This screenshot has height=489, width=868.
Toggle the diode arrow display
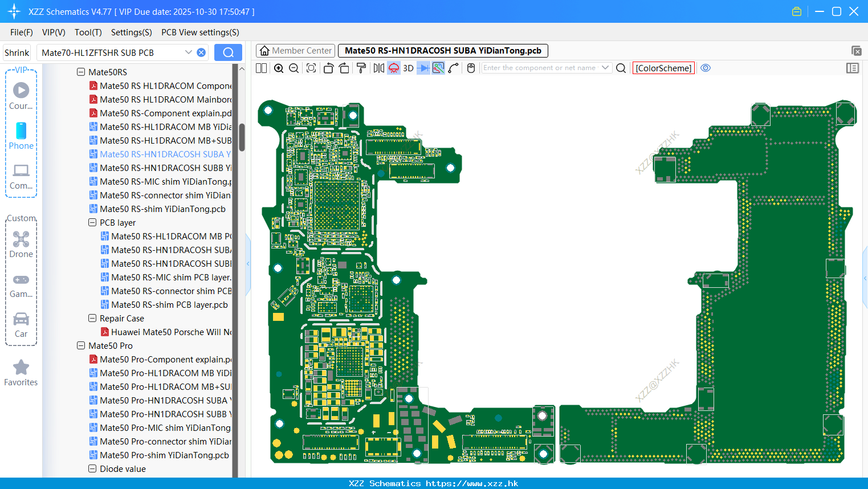[x=423, y=68]
